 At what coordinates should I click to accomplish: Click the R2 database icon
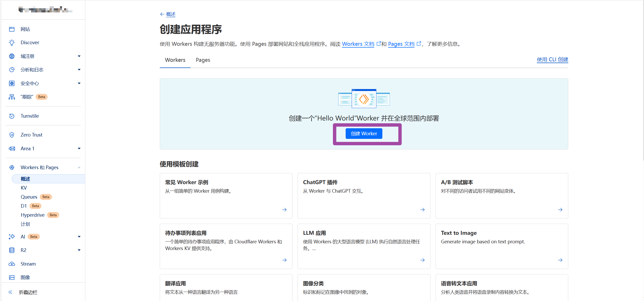[12, 250]
